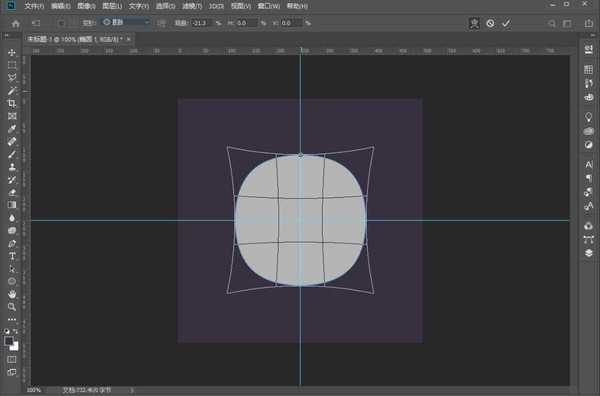Click the Share icon
This screenshot has height=396, width=600.
589,23
